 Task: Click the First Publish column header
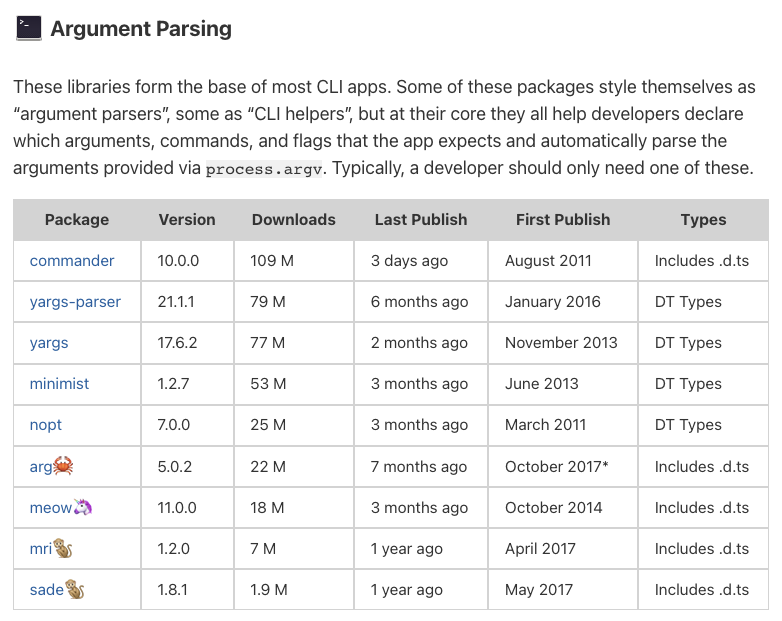[x=563, y=219]
